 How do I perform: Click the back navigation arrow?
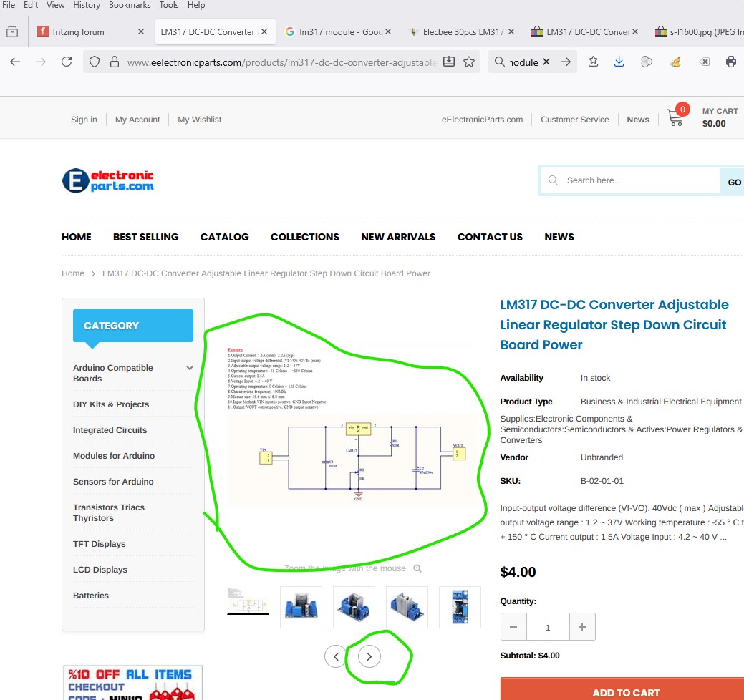[15, 62]
